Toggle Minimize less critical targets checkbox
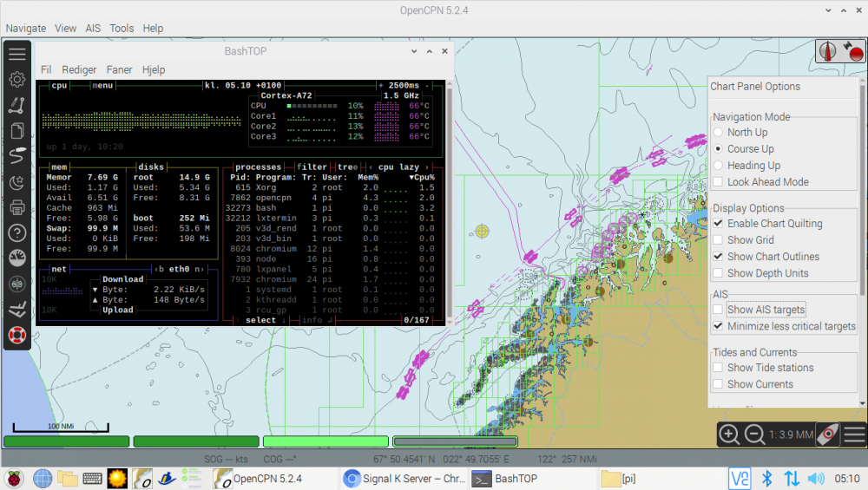This screenshot has height=490, width=868. coord(718,326)
